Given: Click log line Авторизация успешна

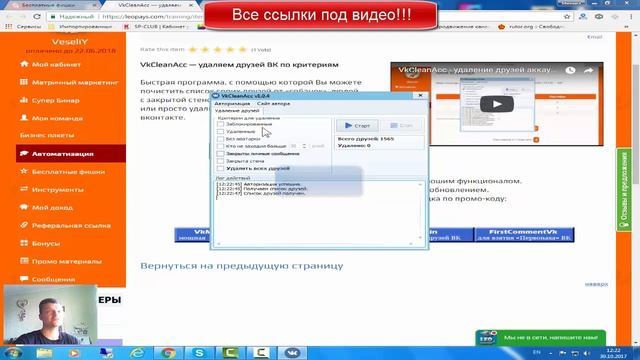Looking at the screenshot, I should 259,184.
